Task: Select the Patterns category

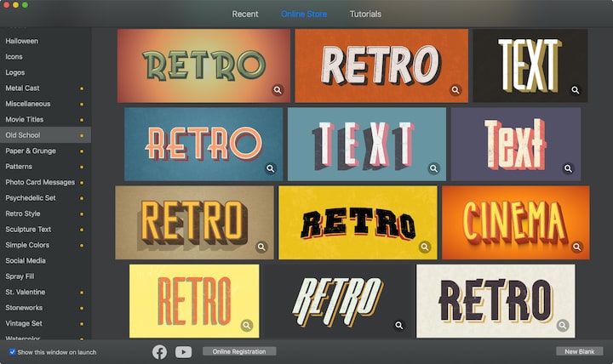Action: click(45, 167)
